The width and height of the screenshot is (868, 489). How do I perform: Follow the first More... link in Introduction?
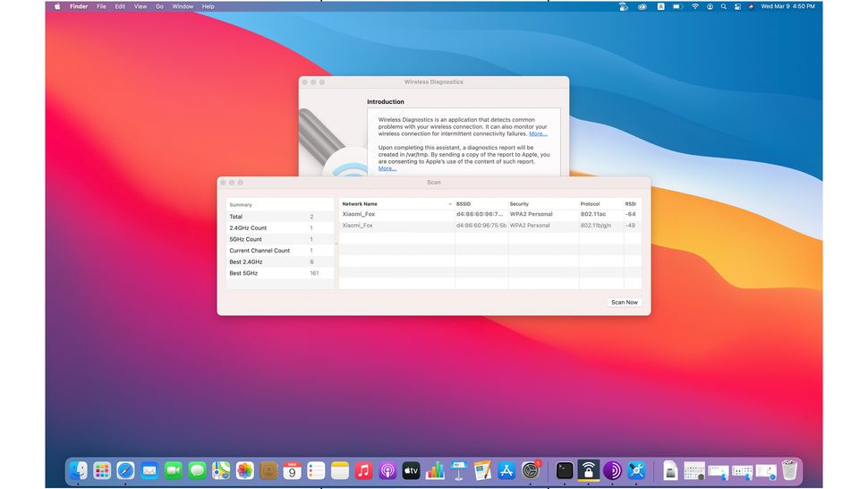point(538,134)
